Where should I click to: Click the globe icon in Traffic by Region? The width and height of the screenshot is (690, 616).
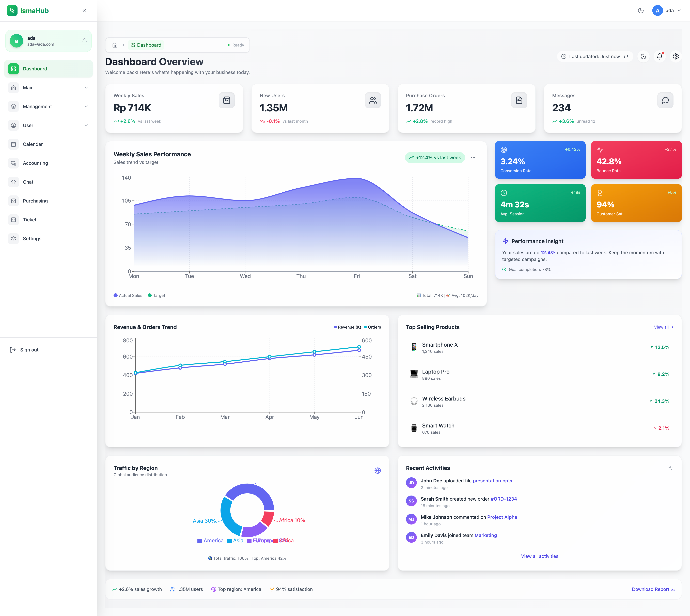point(378,471)
